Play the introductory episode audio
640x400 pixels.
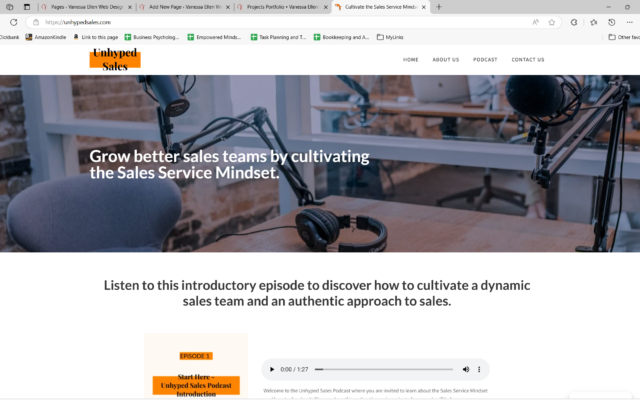click(x=272, y=369)
